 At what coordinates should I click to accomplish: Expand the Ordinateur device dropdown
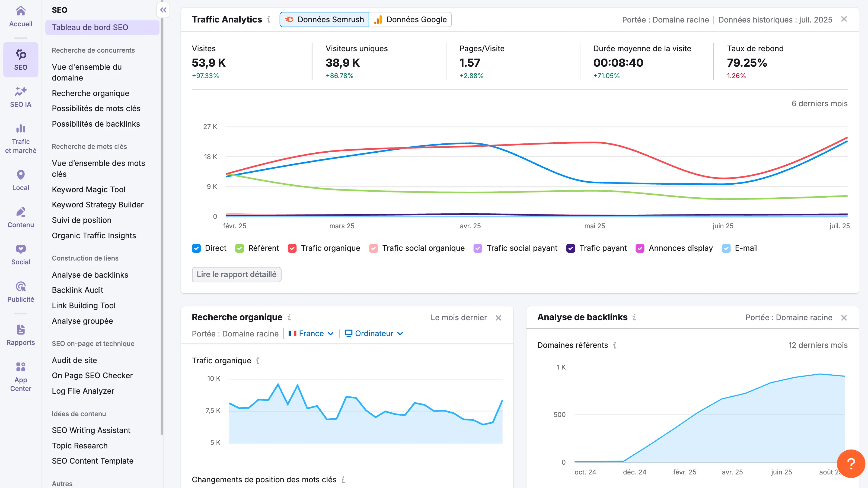tap(374, 333)
